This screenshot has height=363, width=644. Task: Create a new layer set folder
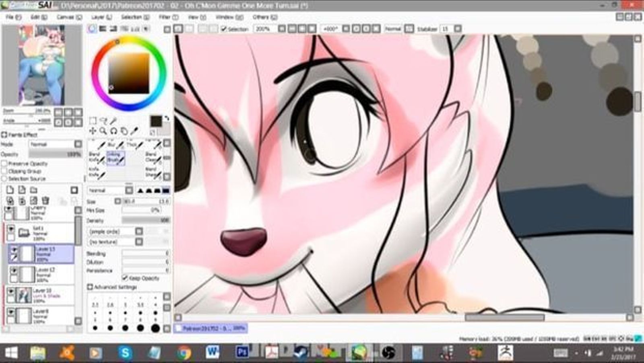tap(34, 190)
